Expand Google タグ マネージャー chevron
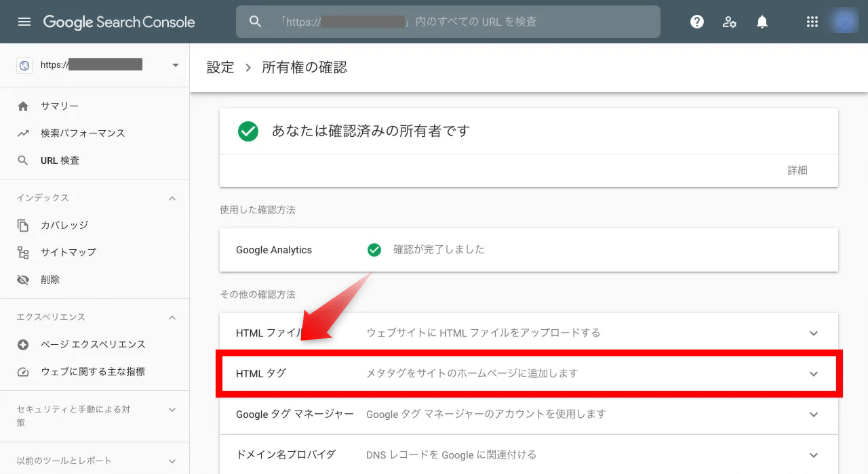 coord(813,414)
